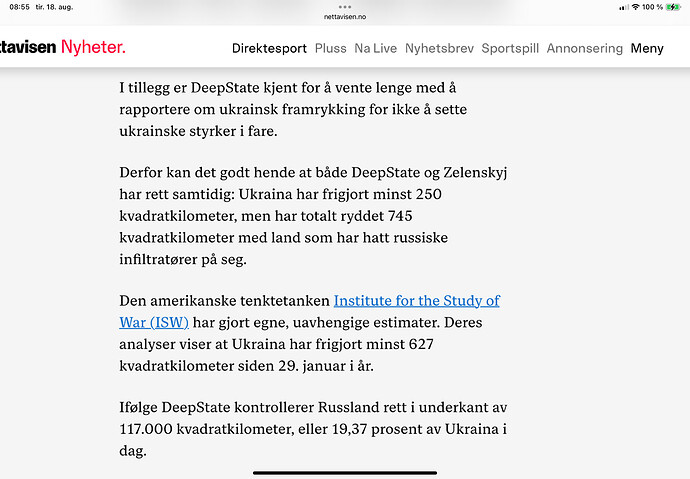Tap the paragraph starting 'I tillegg er DeepState'
The image size is (690, 479).
pos(293,110)
